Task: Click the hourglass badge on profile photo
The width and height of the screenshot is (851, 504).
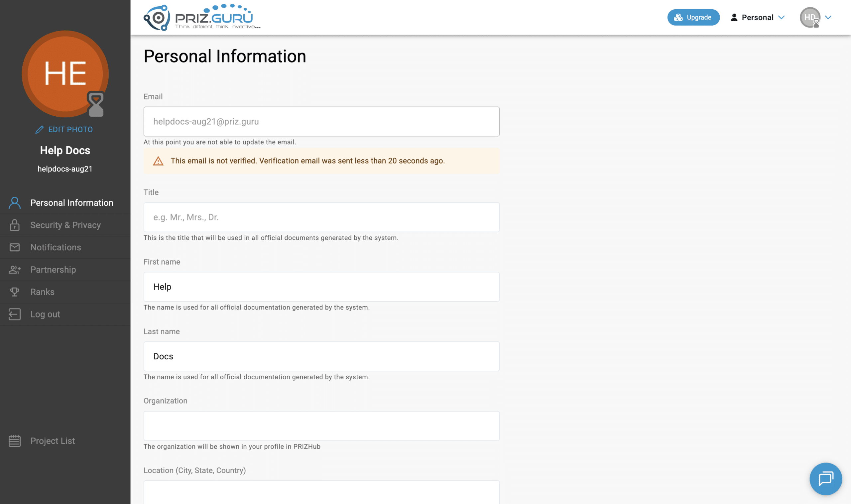Action: coord(96,104)
